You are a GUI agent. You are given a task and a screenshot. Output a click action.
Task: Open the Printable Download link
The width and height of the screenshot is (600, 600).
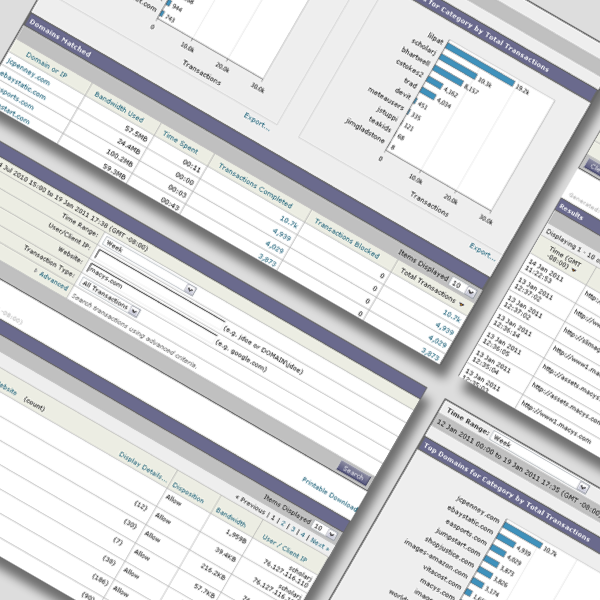tap(329, 494)
